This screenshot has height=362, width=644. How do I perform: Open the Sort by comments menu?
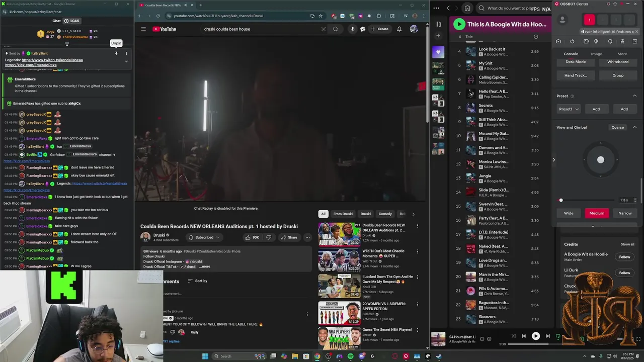pyautogui.click(x=198, y=281)
